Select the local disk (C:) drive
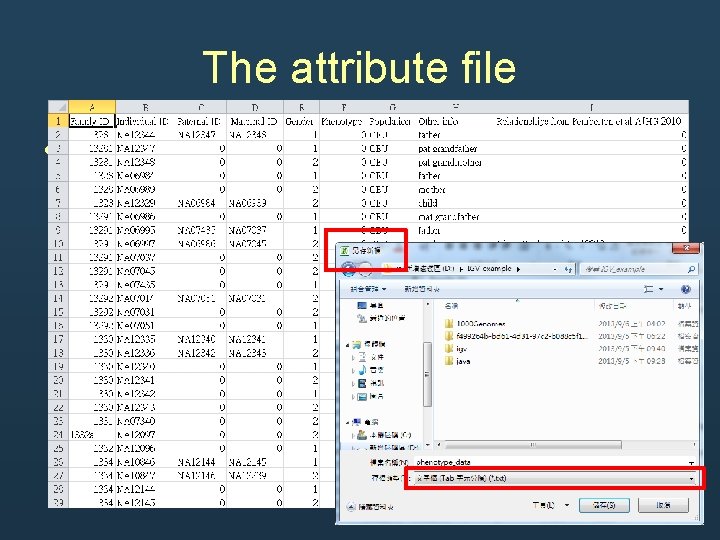 pos(385,434)
